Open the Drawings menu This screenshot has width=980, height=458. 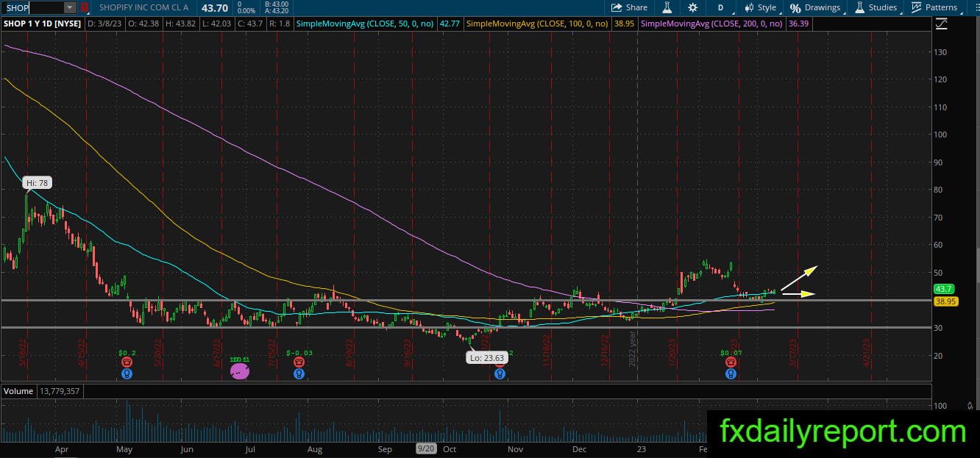pos(815,7)
